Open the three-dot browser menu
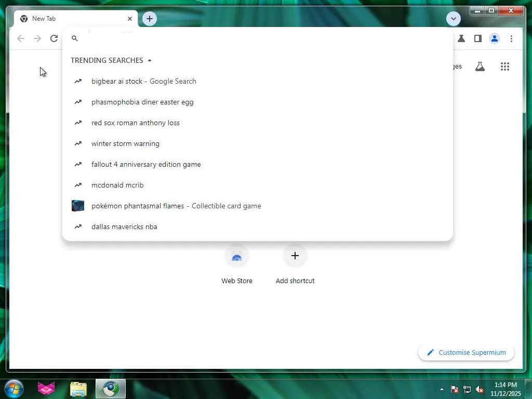Screen dimensions: 532x399 click(x=511, y=38)
